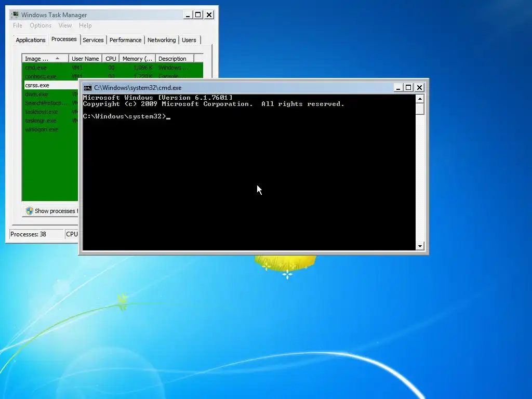Select the taskmgr.exe process row
The width and height of the screenshot is (532, 399).
pyautogui.click(x=50, y=121)
